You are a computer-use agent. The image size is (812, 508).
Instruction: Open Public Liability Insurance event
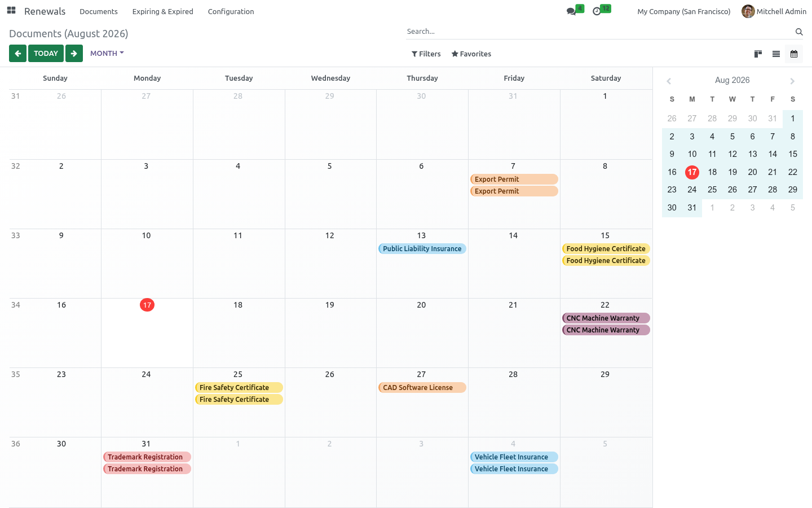[x=422, y=249]
